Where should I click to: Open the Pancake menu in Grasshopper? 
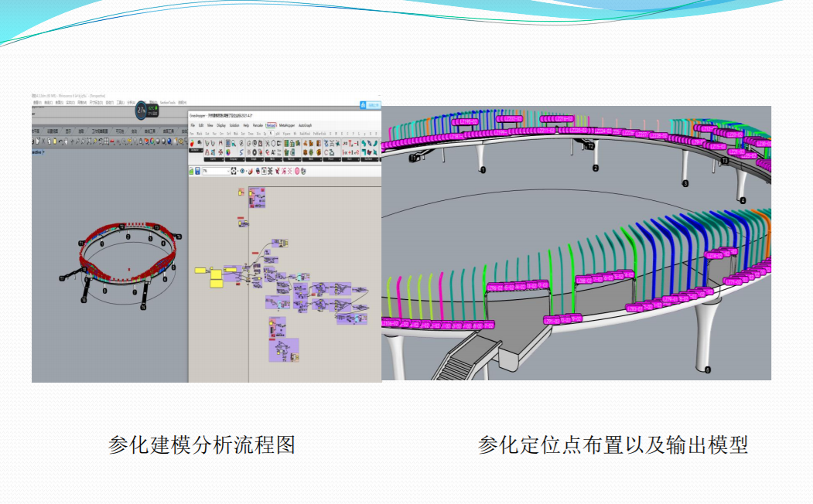[258, 125]
